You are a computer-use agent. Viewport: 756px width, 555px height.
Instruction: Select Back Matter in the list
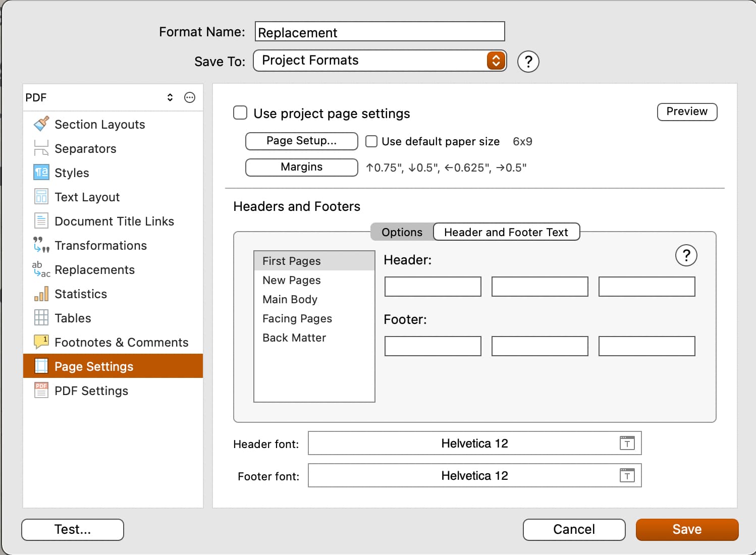pyautogui.click(x=314, y=338)
